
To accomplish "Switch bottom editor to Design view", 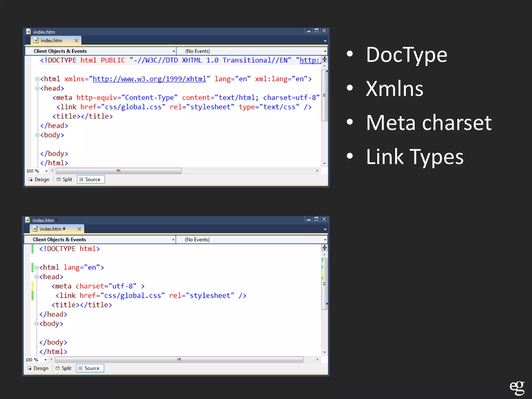I will tap(38, 368).
